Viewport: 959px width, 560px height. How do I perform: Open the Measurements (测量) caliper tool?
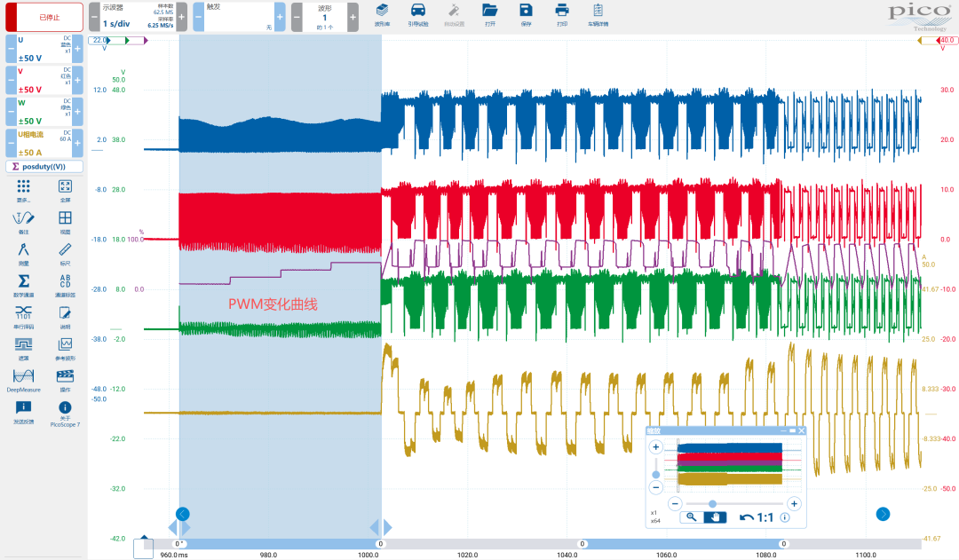click(x=23, y=254)
